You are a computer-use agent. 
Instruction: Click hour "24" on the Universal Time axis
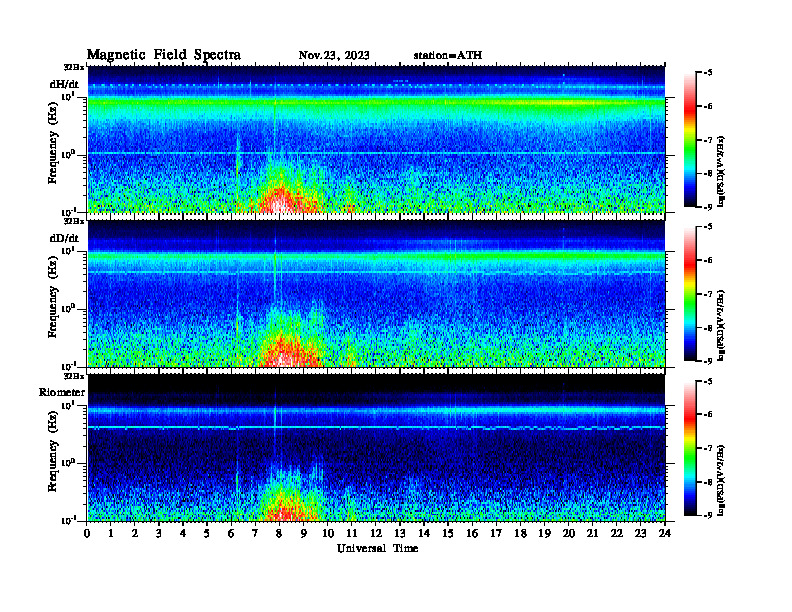tap(665, 533)
